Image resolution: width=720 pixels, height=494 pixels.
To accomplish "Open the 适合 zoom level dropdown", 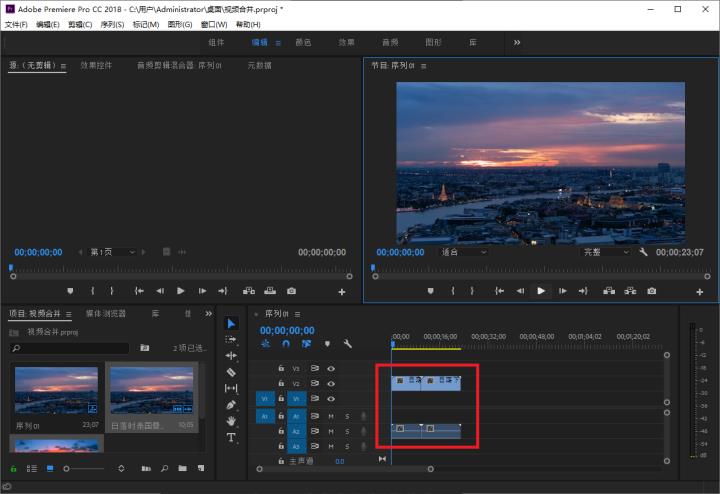I will [464, 252].
